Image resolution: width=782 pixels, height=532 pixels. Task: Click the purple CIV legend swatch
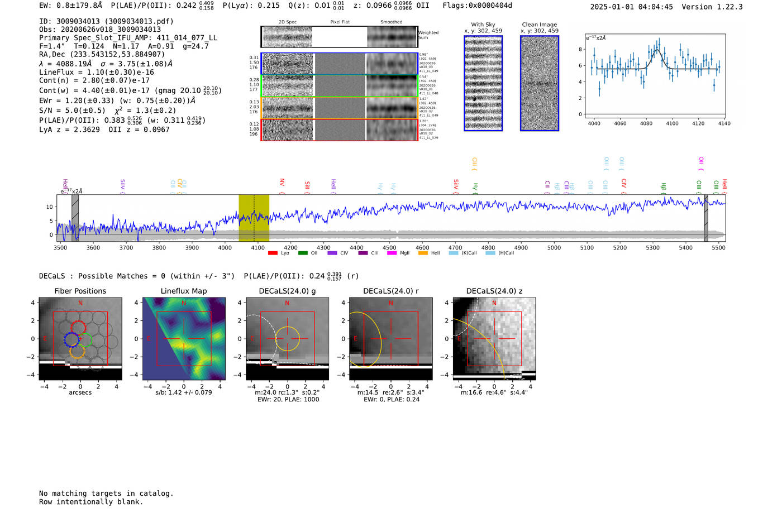click(x=332, y=253)
